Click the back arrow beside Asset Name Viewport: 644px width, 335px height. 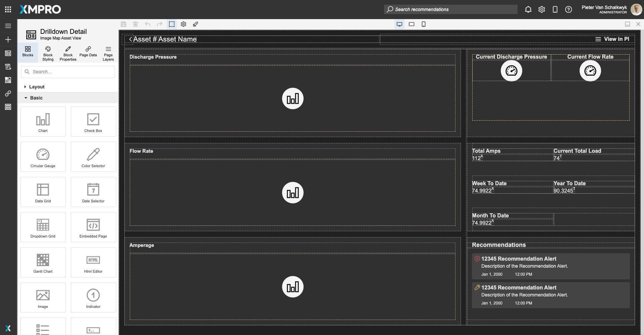130,39
